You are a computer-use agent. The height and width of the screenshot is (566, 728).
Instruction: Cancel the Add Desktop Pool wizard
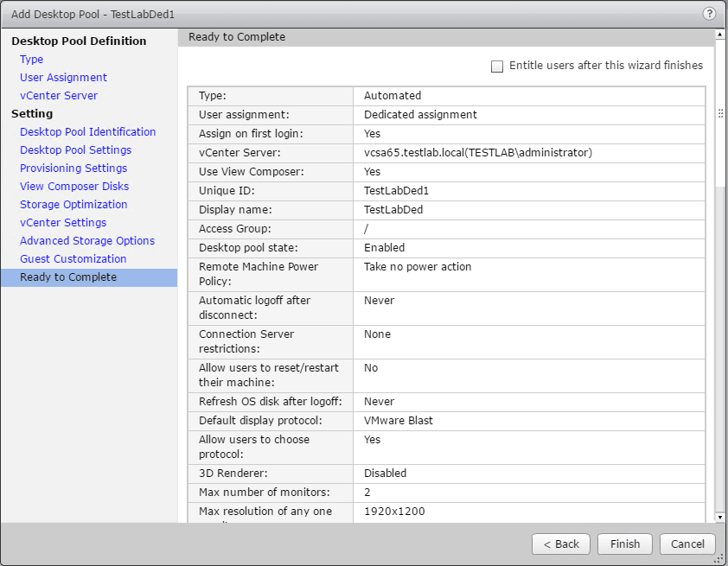[687, 544]
